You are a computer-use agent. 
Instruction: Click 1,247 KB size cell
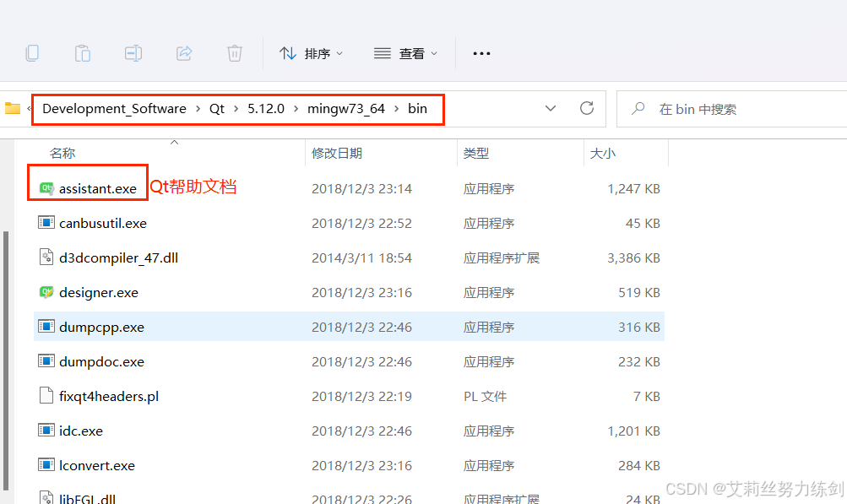pyautogui.click(x=633, y=188)
